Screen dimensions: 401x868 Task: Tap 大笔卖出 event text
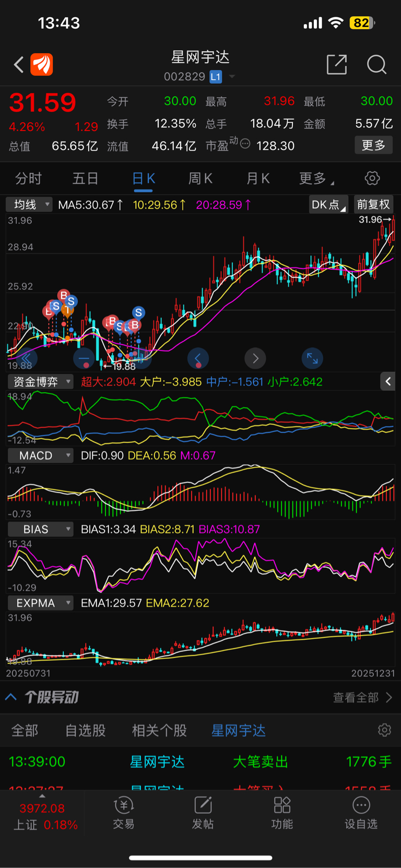pyautogui.click(x=261, y=762)
